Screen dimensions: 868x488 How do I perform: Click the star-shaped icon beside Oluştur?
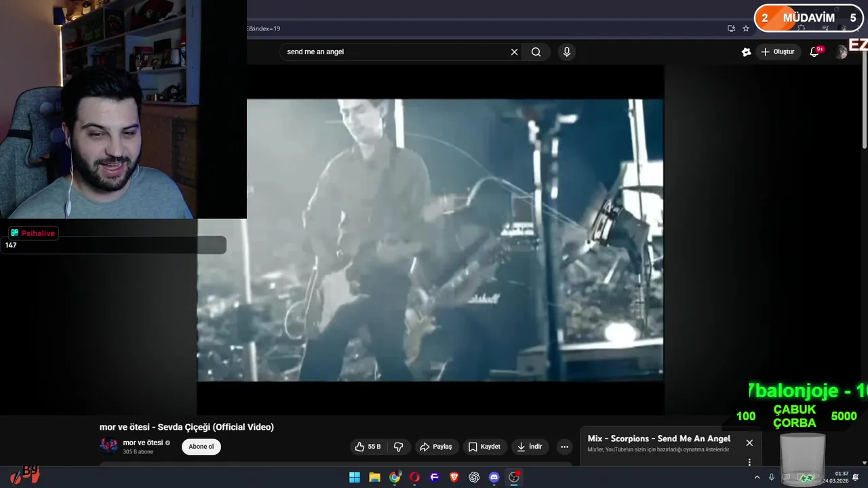[x=746, y=52]
